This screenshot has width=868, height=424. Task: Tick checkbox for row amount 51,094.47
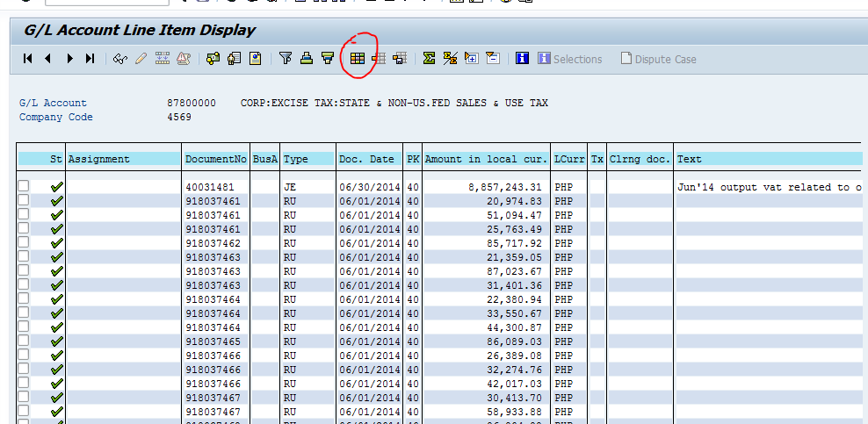(23, 214)
